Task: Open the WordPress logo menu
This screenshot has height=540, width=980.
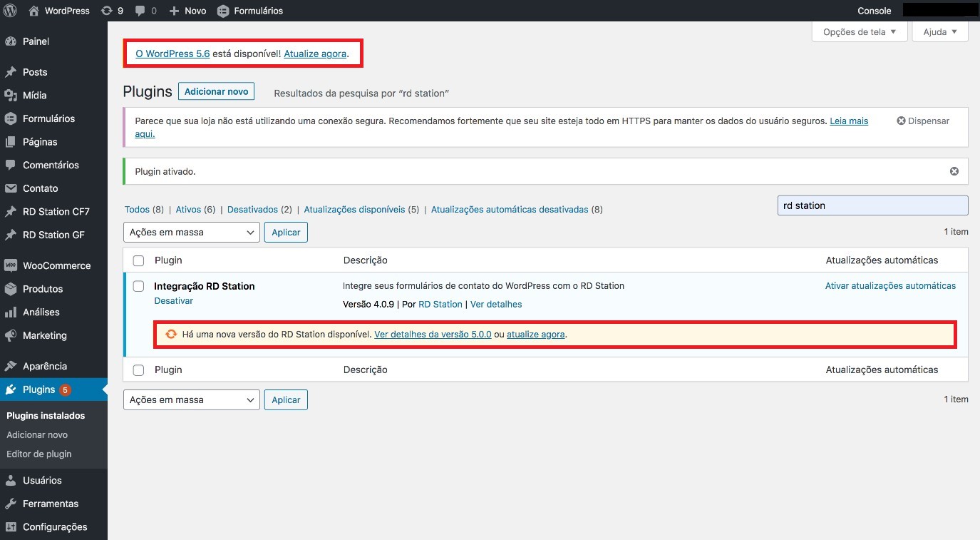Action: (10, 11)
